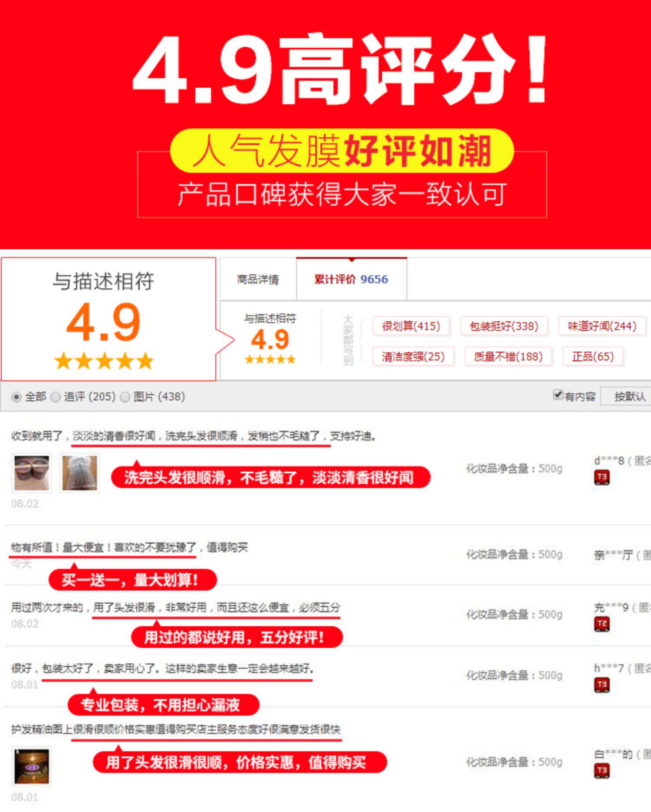Open second review photo thumbnail
The height and width of the screenshot is (812, 651).
click(x=79, y=473)
